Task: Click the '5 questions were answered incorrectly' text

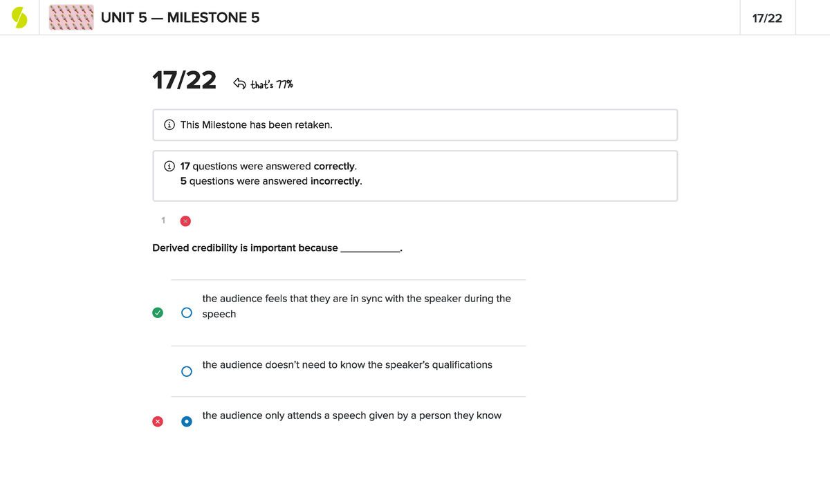Action: (270, 181)
